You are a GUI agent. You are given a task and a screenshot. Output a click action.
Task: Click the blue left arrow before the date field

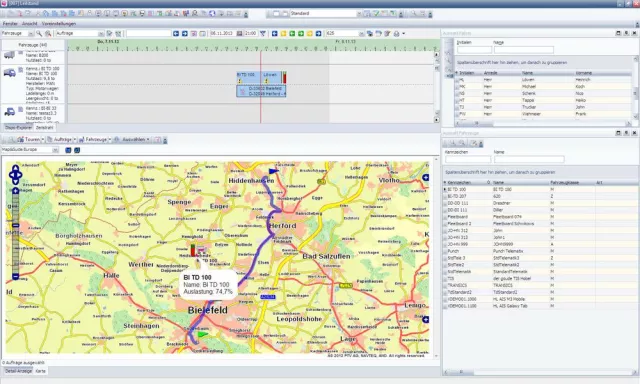click(176, 33)
